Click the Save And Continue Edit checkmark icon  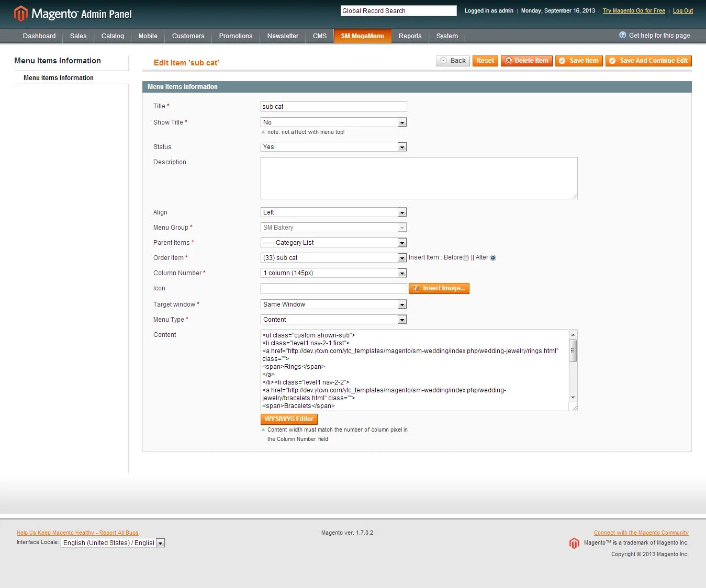[612, 61]
